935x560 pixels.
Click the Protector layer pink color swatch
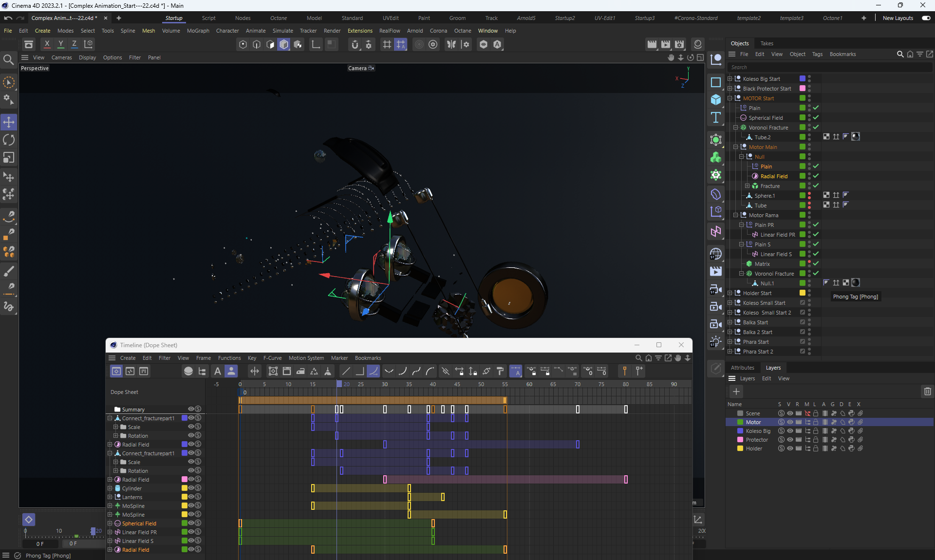[740, 440]
